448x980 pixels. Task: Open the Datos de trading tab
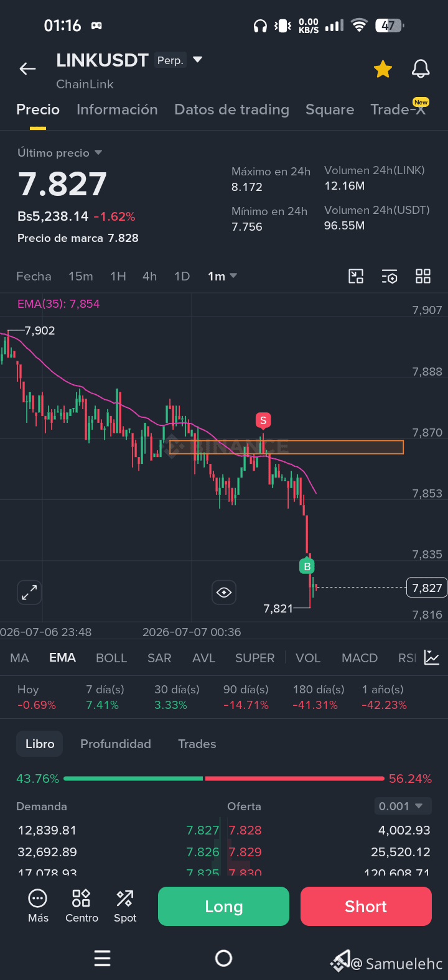click(x=231, y=109)
